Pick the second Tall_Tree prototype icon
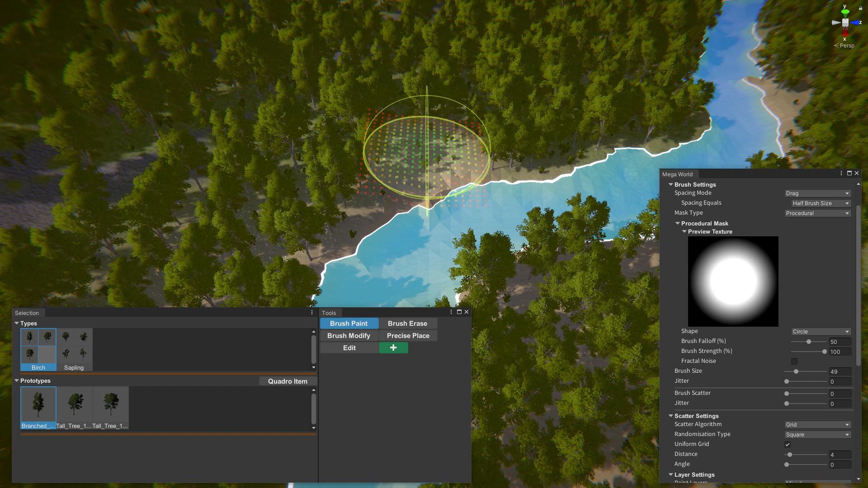Screen dimensions: 868x488 pos(111,407)
